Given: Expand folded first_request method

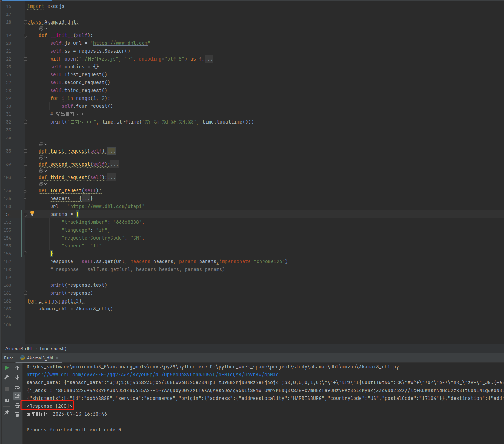Looking at the screenshot, I should (25, 151).
